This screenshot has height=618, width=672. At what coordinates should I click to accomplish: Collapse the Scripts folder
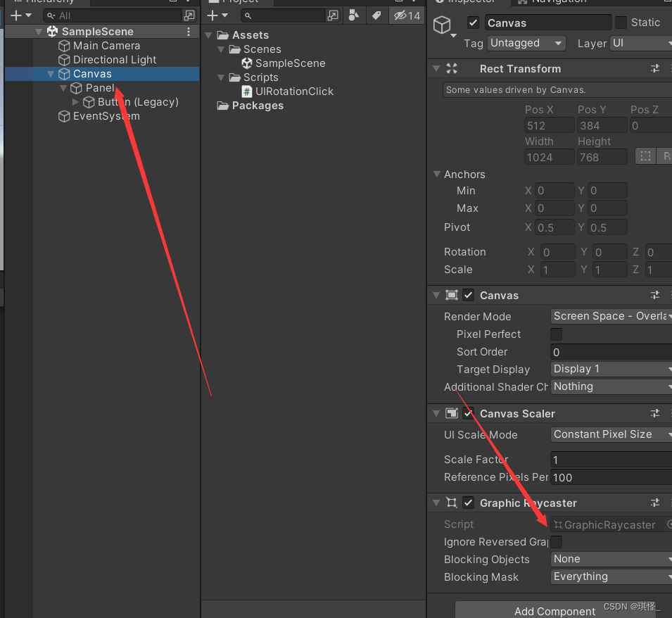click(x=221, y=77)
